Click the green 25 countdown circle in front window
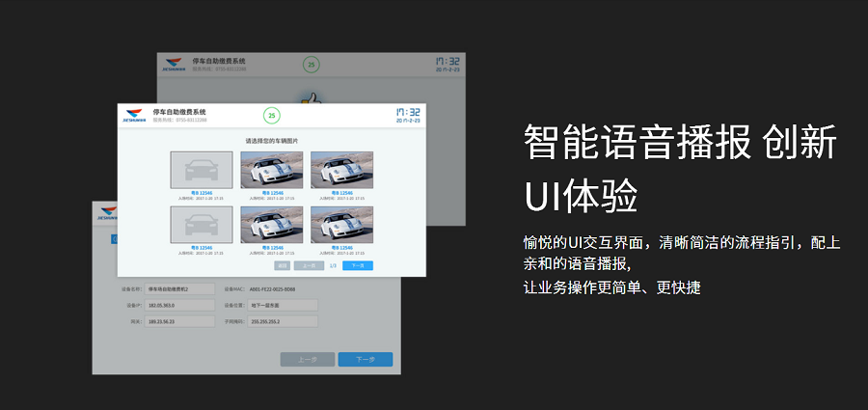Screen dimensions: 868x410 point(271,116)
